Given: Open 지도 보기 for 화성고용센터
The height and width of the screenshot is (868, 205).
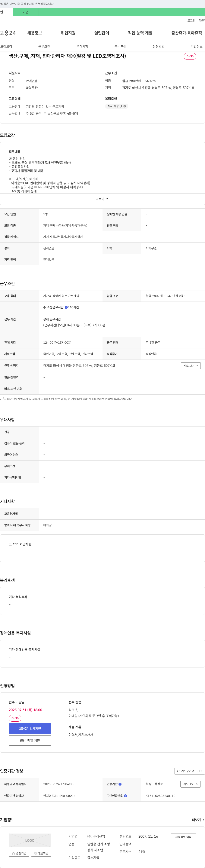Looking at the screenshot, I should (x=190, y=784).
